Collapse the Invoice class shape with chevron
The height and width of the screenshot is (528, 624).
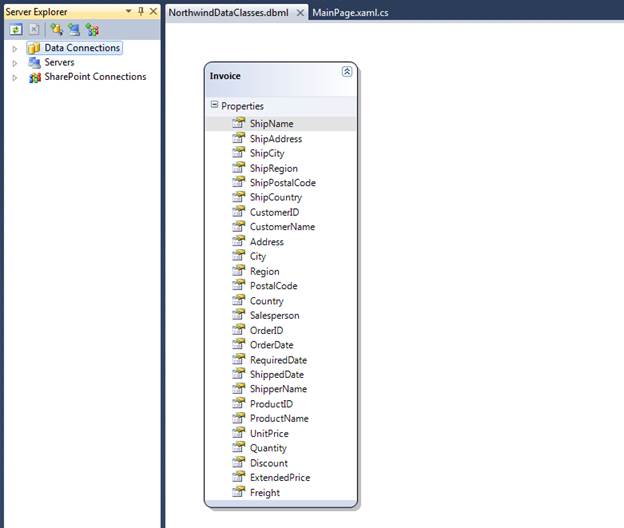pos(347,72)
